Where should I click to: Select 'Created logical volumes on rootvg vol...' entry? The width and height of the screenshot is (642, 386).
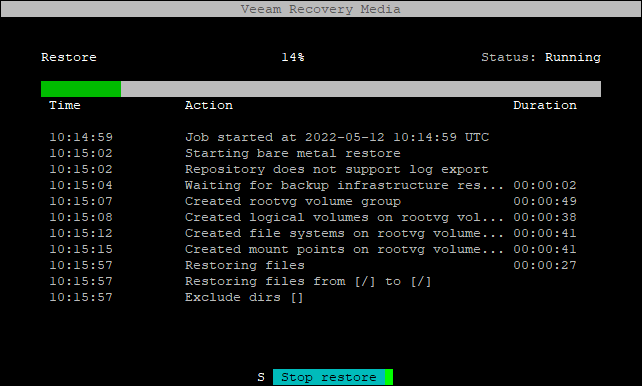pos(313,217)
